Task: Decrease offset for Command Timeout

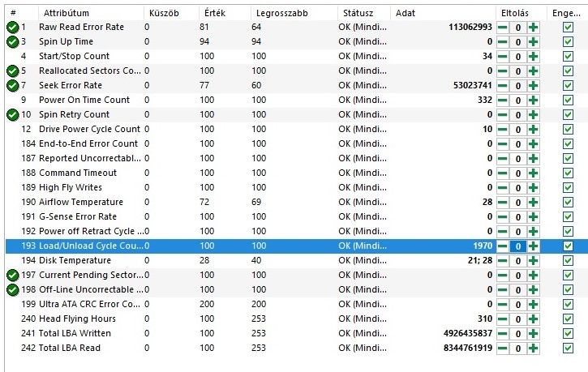Action: pyautogui.click(x=503, y=173)
